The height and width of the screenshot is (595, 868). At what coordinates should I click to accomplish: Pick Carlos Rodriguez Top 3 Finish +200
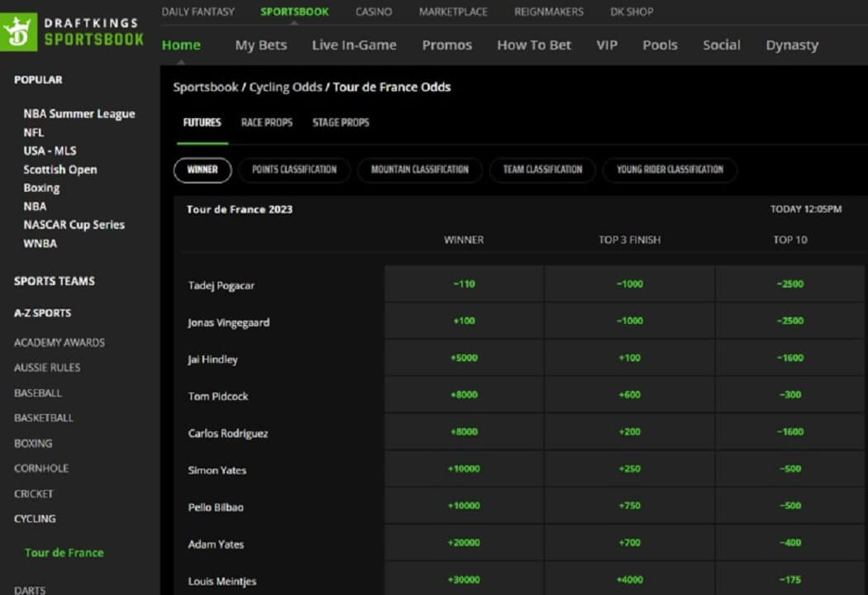click(x=629, y=431)
